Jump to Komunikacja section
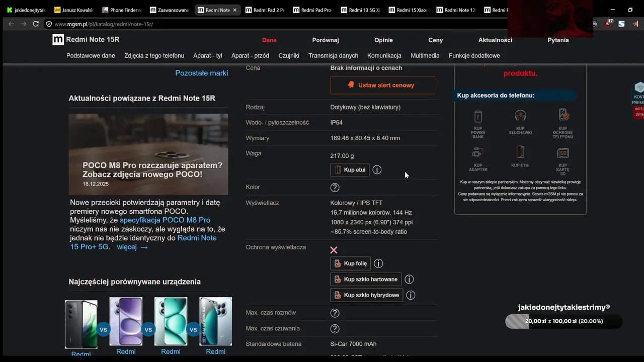 pos(384,56)
